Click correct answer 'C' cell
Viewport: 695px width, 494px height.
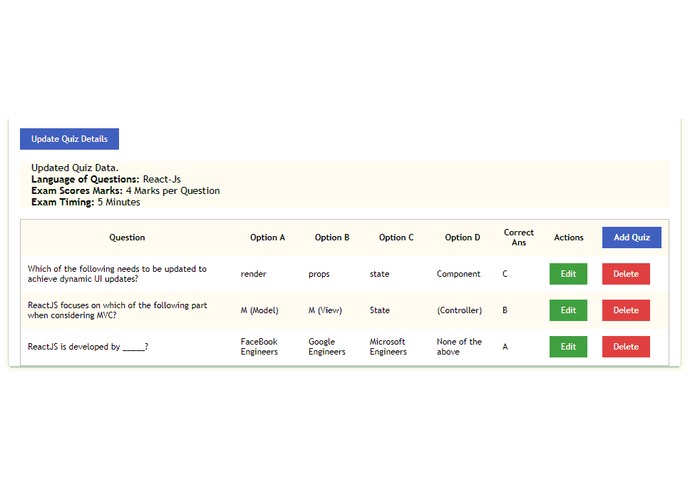pyautogui.click(x=505, y=274)
